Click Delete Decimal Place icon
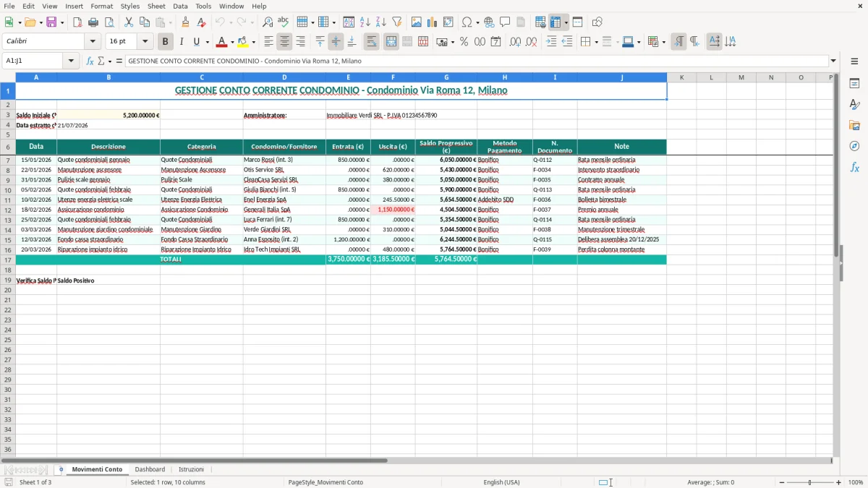This screenshot has height=488, width=868. [x=532, y=42]
